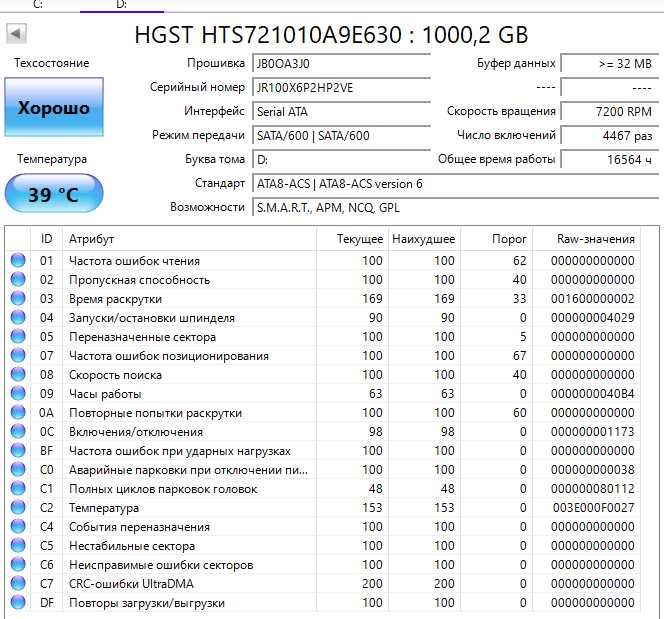The height and width of the screenshot is (619, 664).
Task: Click the firmware field JB0OA3J0
Action: [x=341, y=64]
